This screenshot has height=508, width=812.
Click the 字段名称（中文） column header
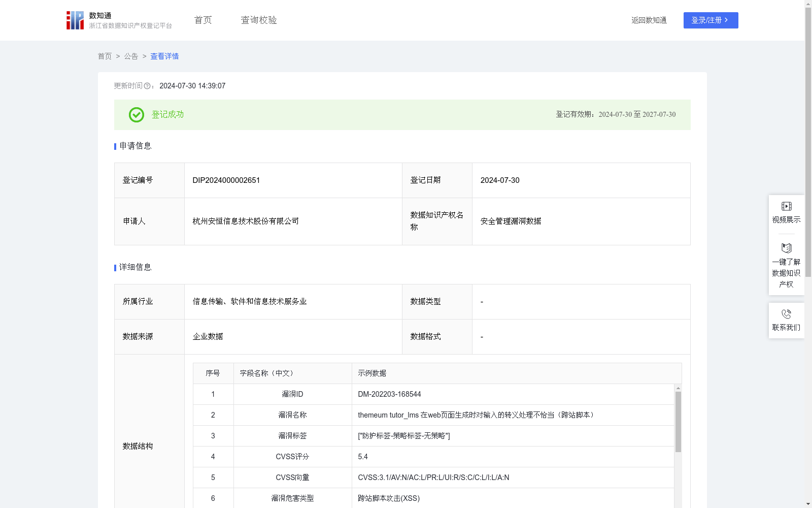point(293,373)
